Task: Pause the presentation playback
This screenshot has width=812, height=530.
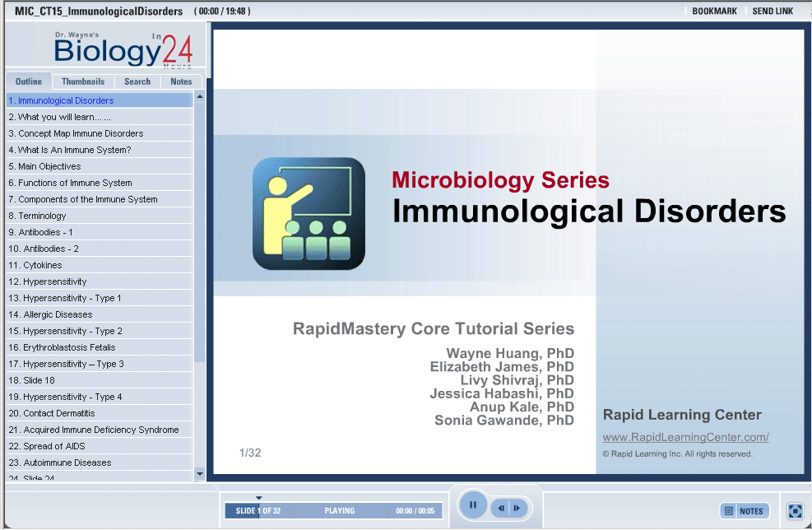Action: click(x=473, y=505)
